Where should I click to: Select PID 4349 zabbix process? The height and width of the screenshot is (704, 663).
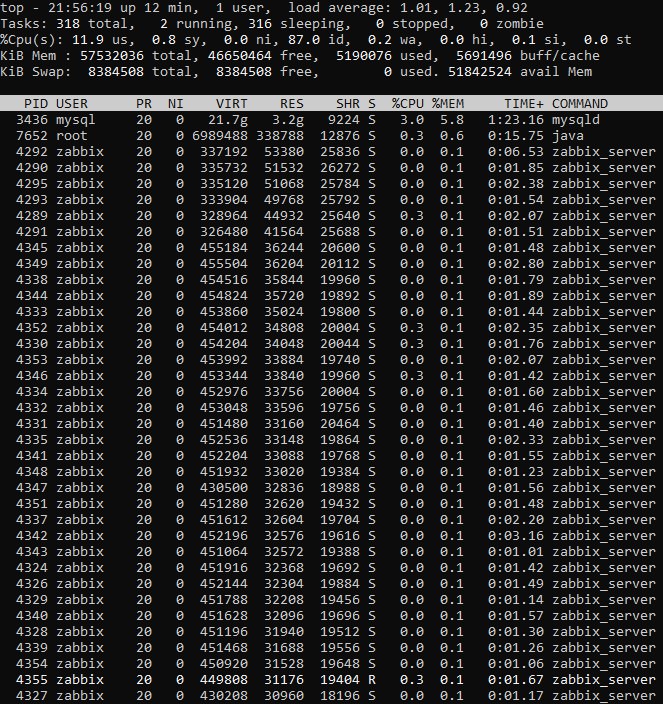(x=31, y=264)
